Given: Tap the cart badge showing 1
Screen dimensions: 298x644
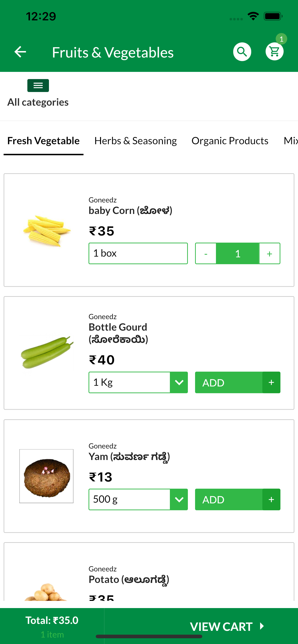Looking at the screenshot, I should click(x=281, y=39).
